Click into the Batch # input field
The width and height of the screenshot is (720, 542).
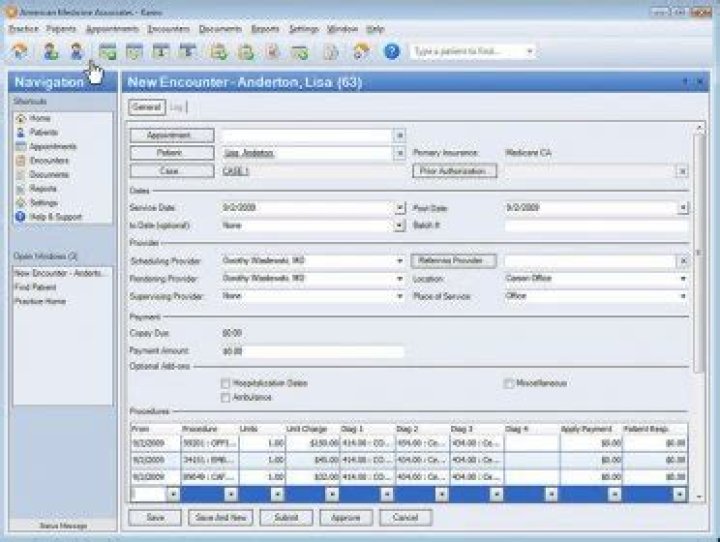click(596, 226)
